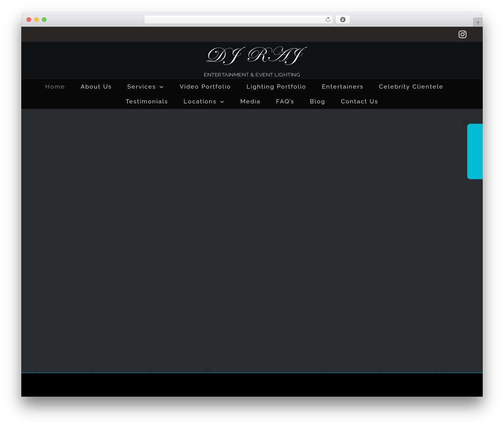Select the Media menu item
The image size is (504, 427).
(x=250, y=102)
